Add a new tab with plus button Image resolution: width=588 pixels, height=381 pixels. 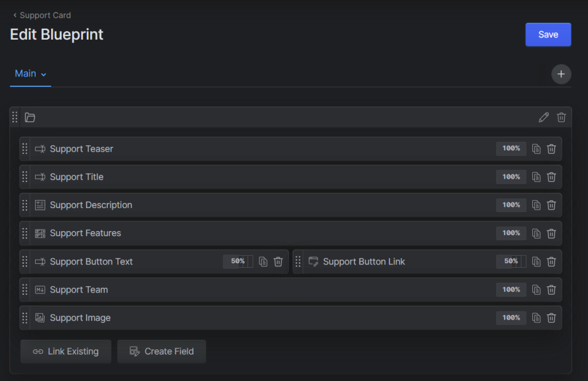pos(561,74)
